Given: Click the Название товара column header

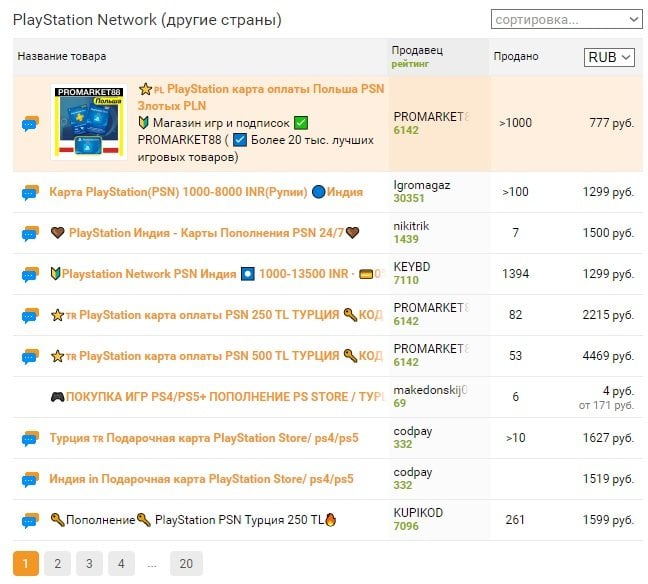Looking at the screenshot, I should (x=62, y=56).
